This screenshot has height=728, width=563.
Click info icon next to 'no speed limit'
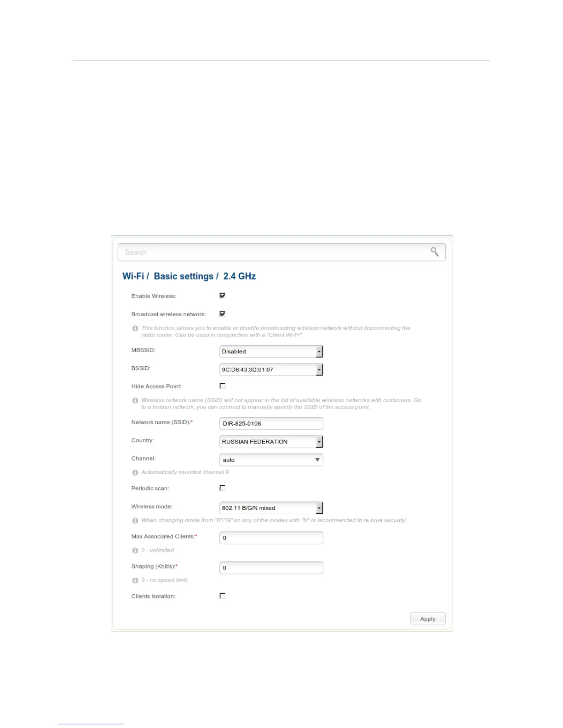135,580
